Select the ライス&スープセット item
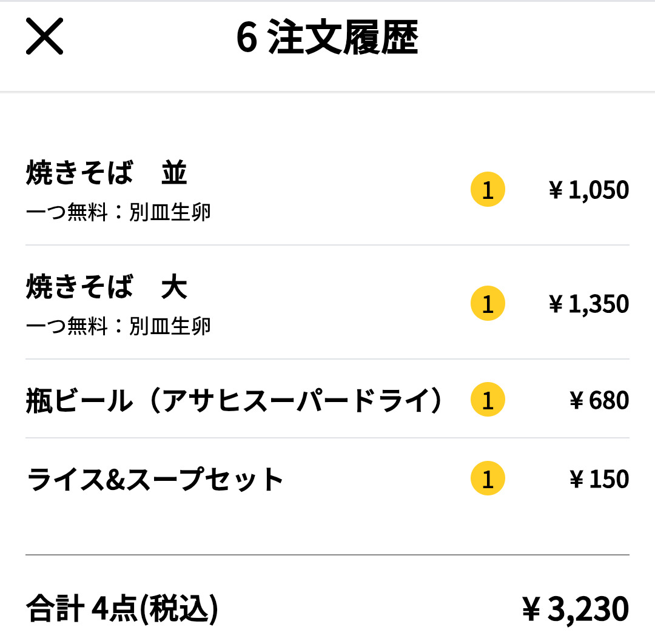 [155, 479]
